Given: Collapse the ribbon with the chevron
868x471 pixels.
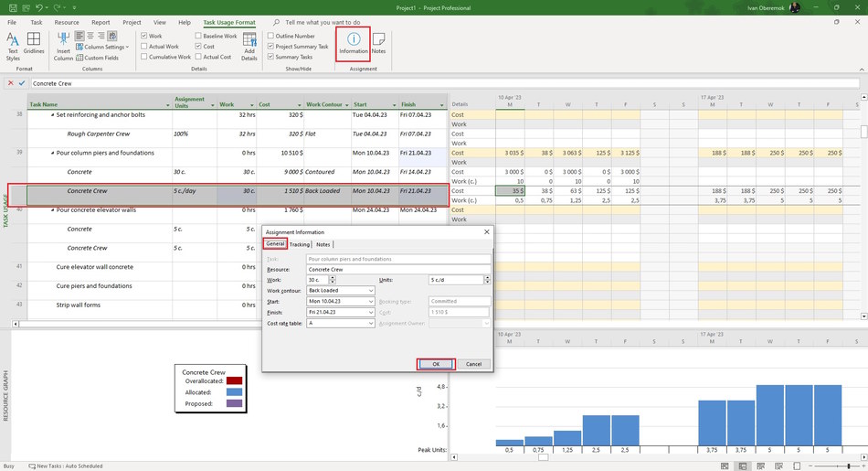Looking at the screenshot, I should coord(862,70).
